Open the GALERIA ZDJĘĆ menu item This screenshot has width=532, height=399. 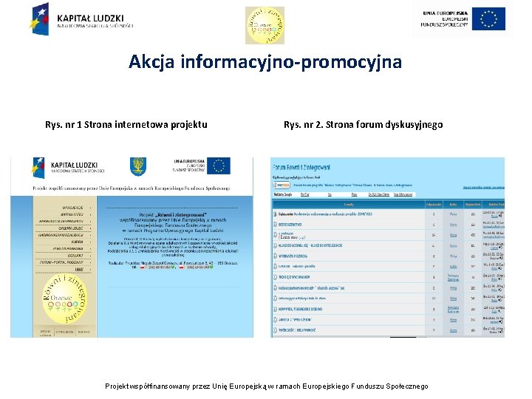[x=71, y=228]
